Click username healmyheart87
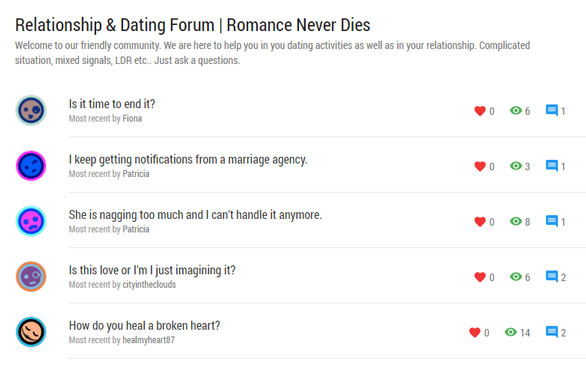Image resolution: width=586 pixels, height=366 pixels. pos(148,340)
